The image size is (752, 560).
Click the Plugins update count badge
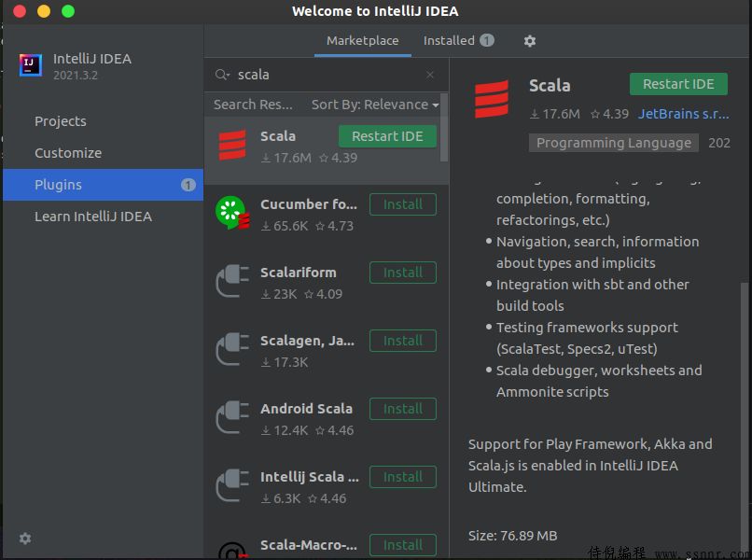coord(188,185)
